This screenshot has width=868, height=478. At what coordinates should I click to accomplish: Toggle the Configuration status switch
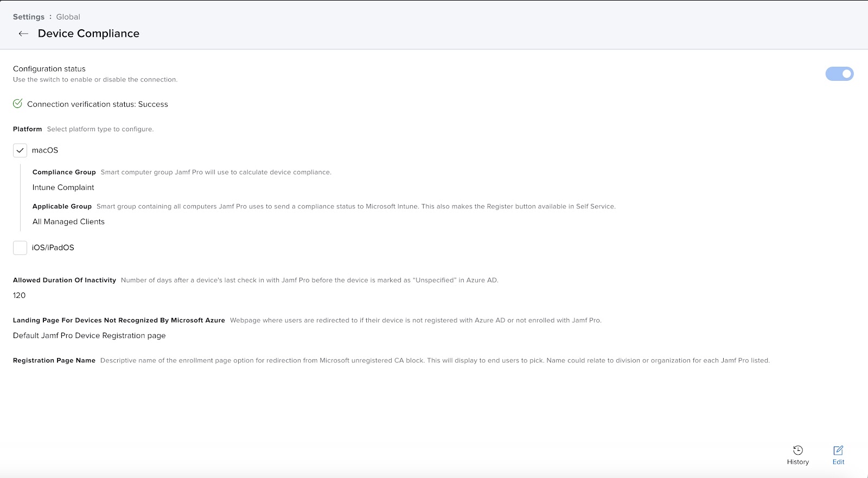(x=839, y=74)
